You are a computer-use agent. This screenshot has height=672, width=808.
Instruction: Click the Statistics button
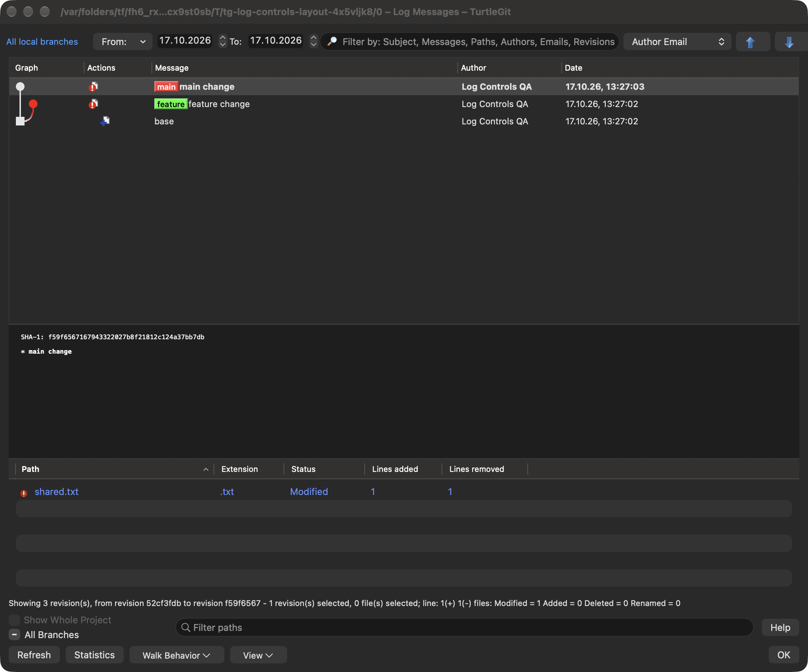[94, 655]
